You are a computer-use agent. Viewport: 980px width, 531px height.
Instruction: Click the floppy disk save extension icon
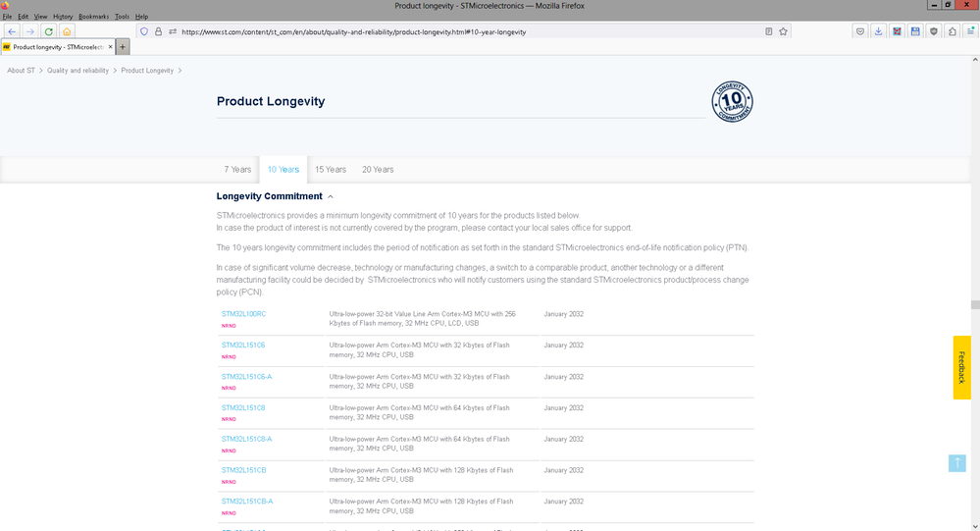915,31
